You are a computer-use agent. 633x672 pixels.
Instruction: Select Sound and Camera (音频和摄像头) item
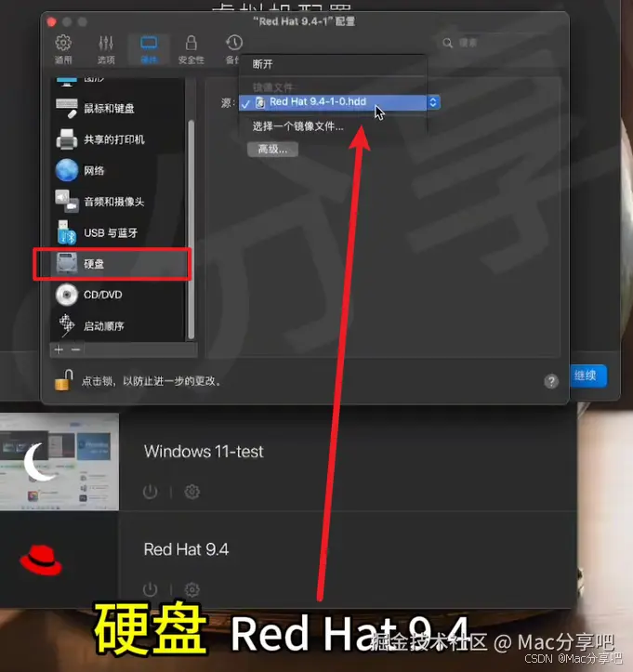tap(117, 202)
